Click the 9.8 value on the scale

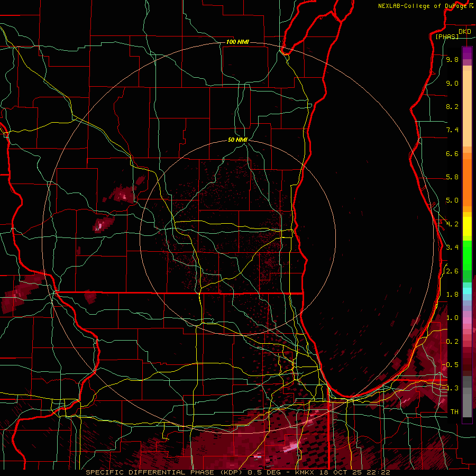(x=452, y=59)
